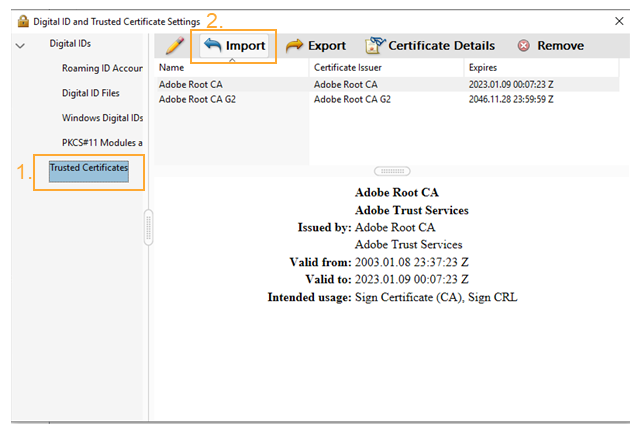Select Trusted Certificates in sidebar
Screen dimensions: 630x424
[x=89, y=171]
